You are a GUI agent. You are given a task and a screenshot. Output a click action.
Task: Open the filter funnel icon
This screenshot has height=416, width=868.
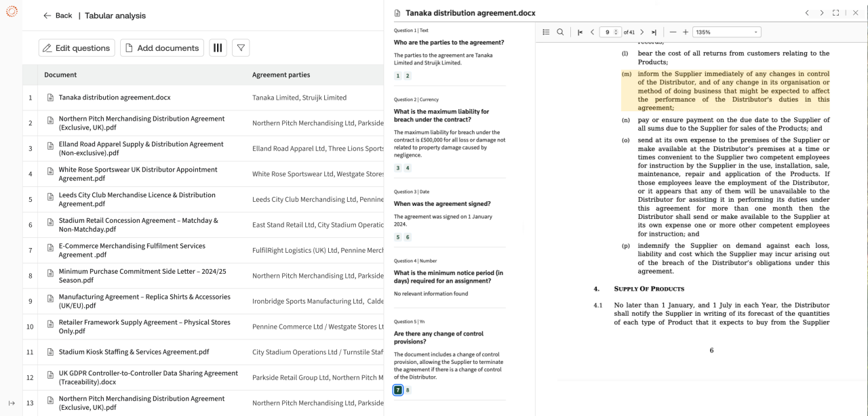coord(241,48)
